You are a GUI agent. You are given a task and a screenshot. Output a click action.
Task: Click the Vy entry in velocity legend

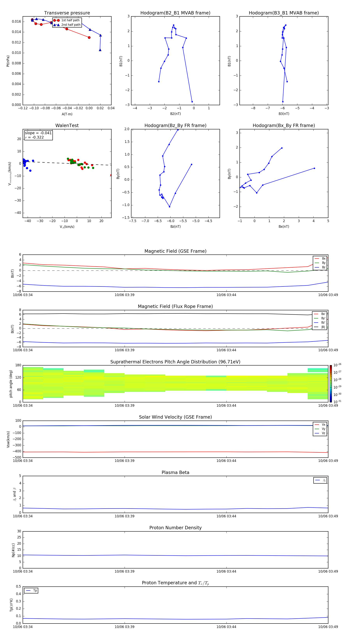pos(320,429)
